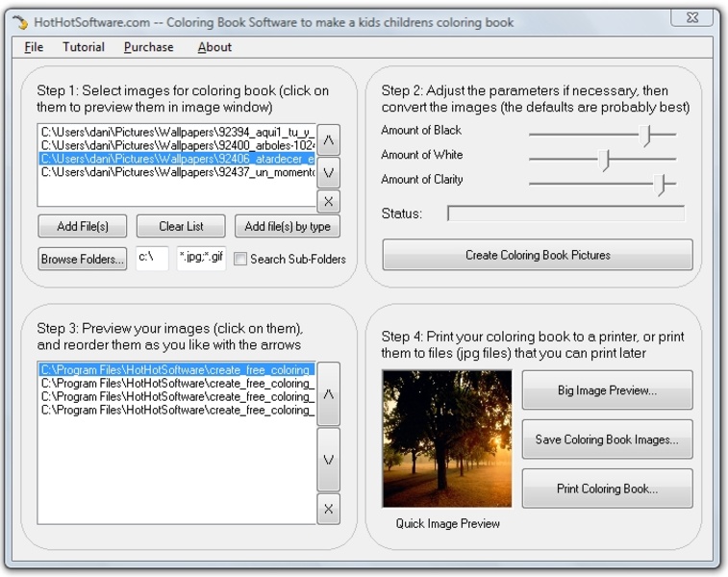Select the 92400_arboles file in list
This screenshot has height=577, width=728.
tap(177, 145)
